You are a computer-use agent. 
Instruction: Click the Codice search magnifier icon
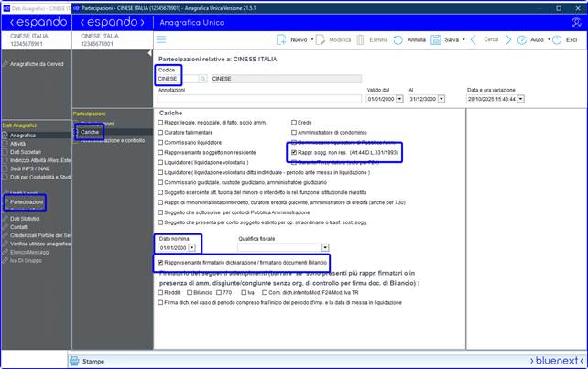(x=203, y=79)
